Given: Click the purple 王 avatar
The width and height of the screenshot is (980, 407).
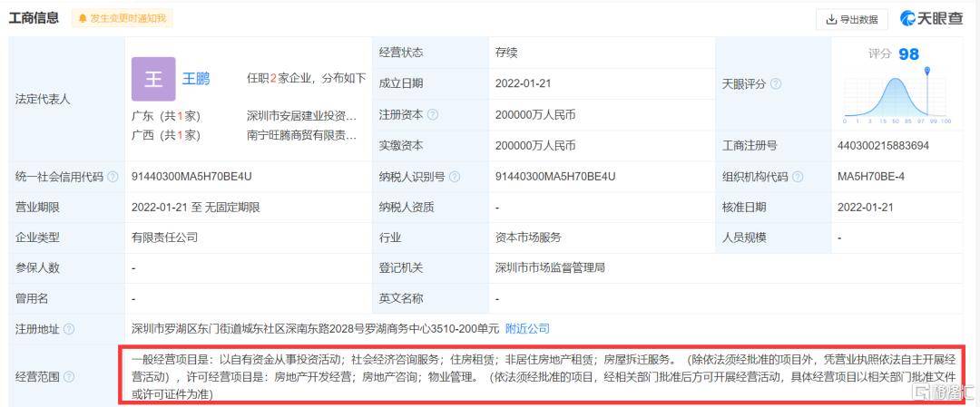Looking at the screenshot, I should pos(153,79).
